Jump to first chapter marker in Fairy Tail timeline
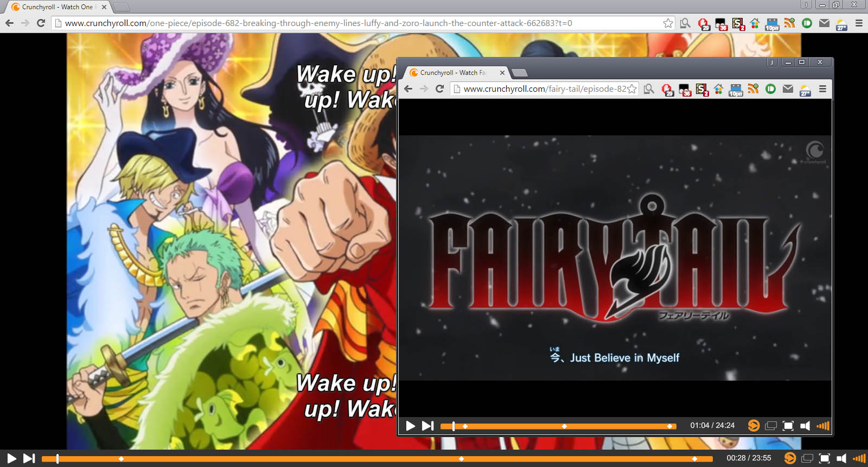 [x=465, y=426]
